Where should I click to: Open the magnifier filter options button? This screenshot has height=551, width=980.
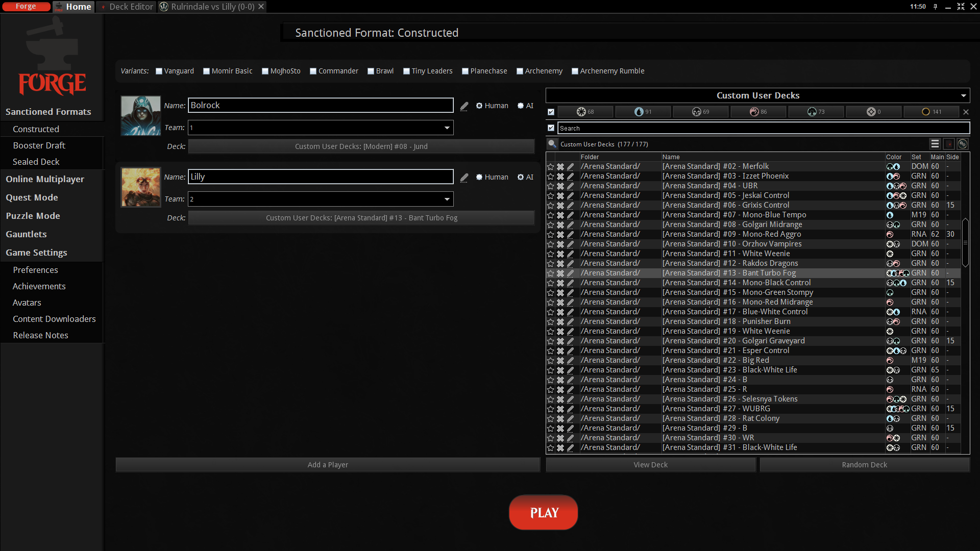552,144
